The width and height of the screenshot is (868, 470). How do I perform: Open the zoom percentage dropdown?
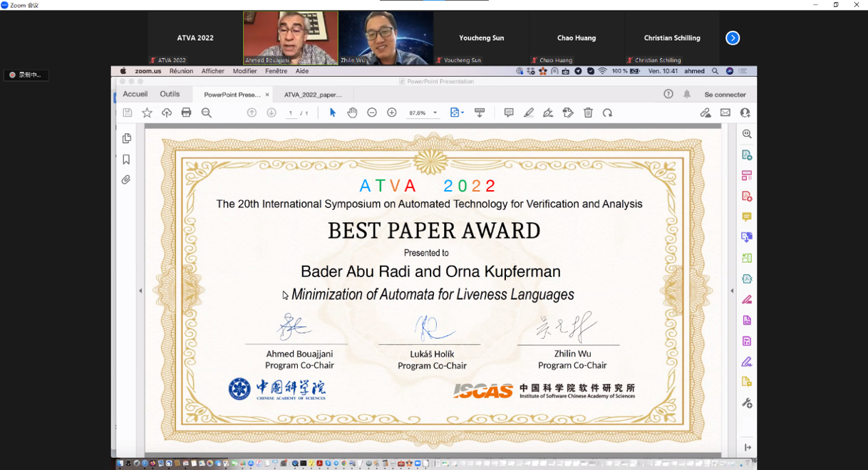point(435,113)
